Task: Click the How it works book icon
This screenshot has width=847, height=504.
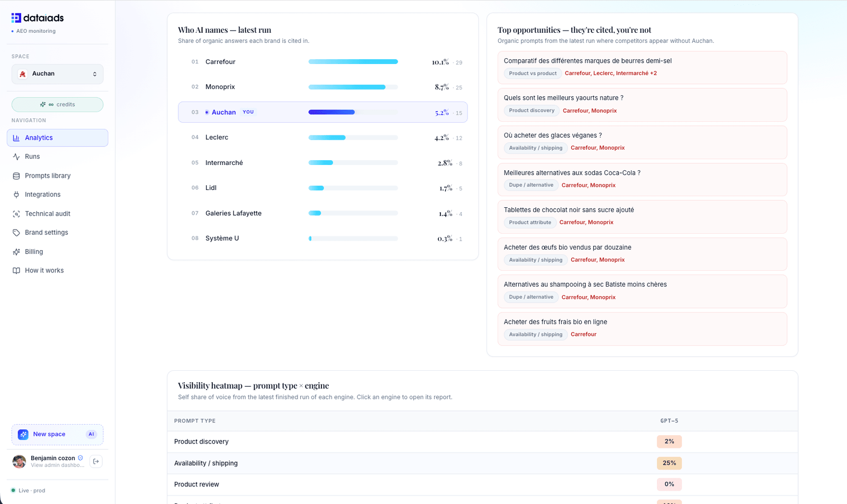Action: [x=16, y=271]
